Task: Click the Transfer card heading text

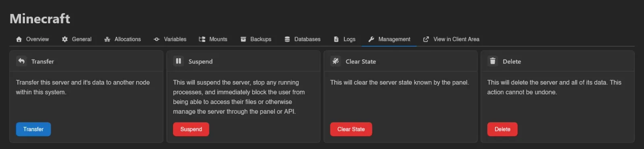Action: pos(43,61)
